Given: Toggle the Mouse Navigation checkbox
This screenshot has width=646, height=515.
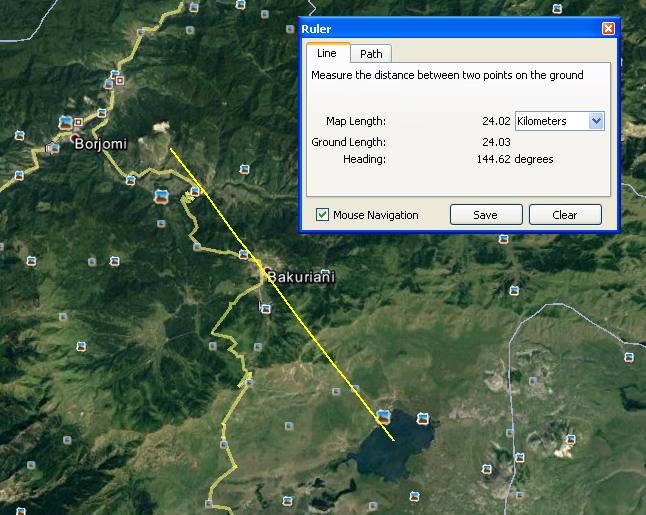Looking at the screenshot, I should click(322, 215).
